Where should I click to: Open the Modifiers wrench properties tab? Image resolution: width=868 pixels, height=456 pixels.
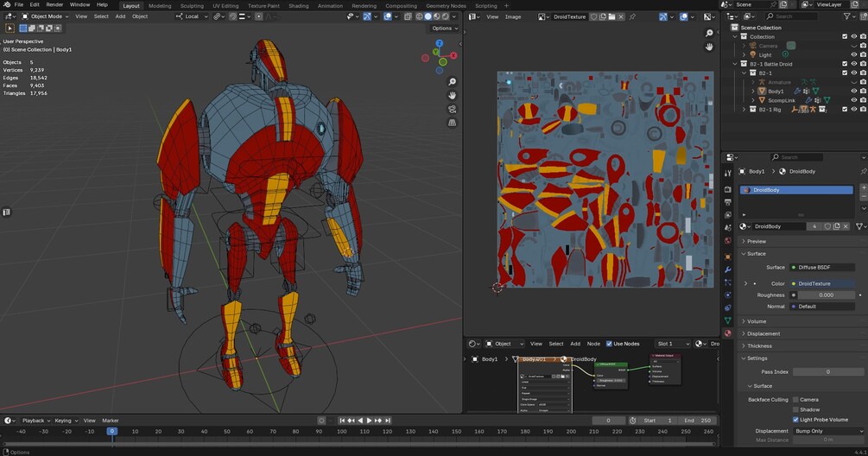(x=728, y=269)
